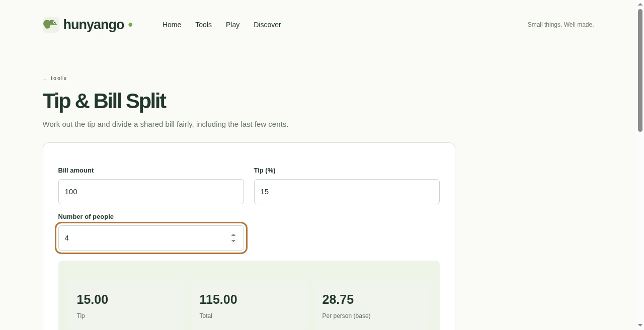Open the Home menu item
Viewport: 644px width, 330px height.
click(x=172, y=25)
